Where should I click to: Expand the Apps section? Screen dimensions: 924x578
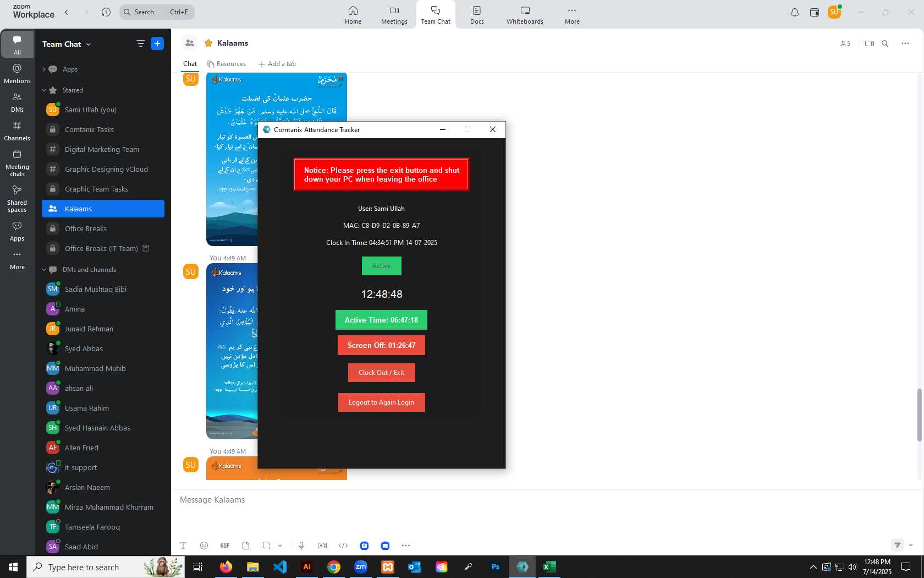click(x=43, y=69)
